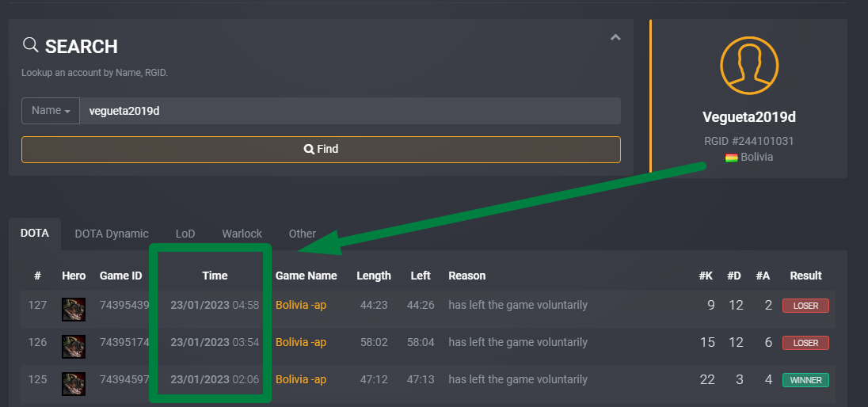This screenshot has width=868, height=407.
Task: Click the Time column header
Action: 215,276
